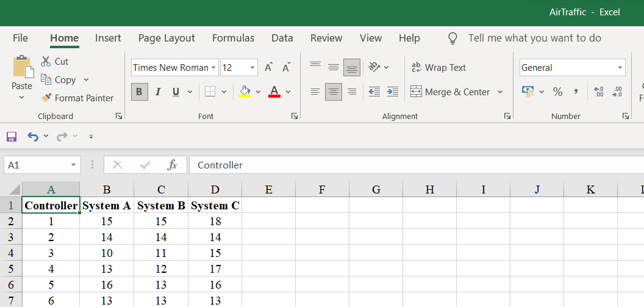
Task: Click the Cut scissors icon
Action: click(46, 61)
